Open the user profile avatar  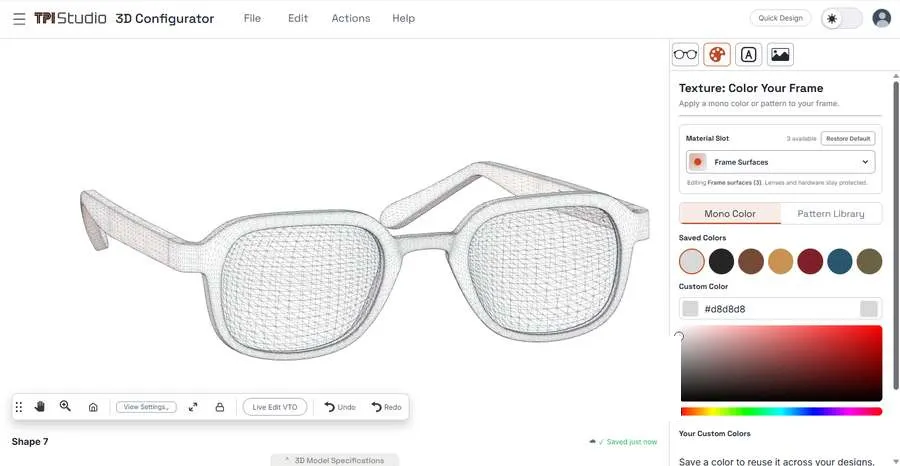pyautogui.click(x=881, y=18)
